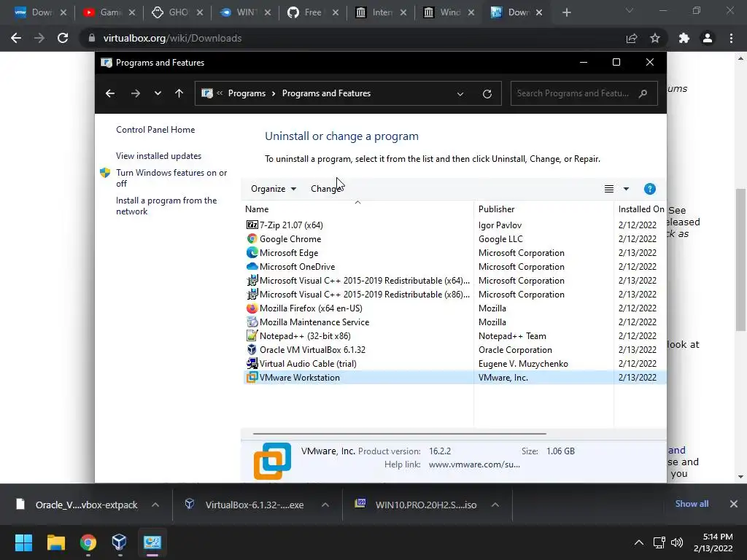Expand the address bar history dropdown
This screenshot has width=747, height=560.
coord(460,94)
